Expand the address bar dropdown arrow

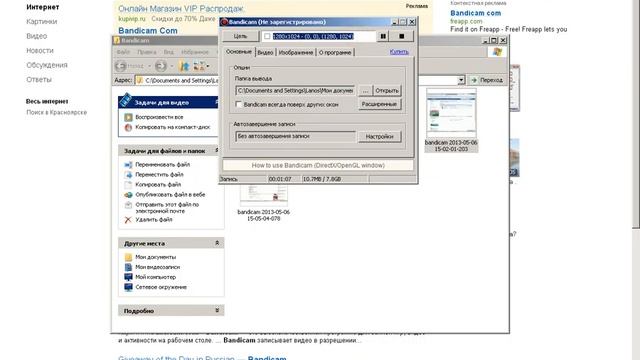click(461, 80)
